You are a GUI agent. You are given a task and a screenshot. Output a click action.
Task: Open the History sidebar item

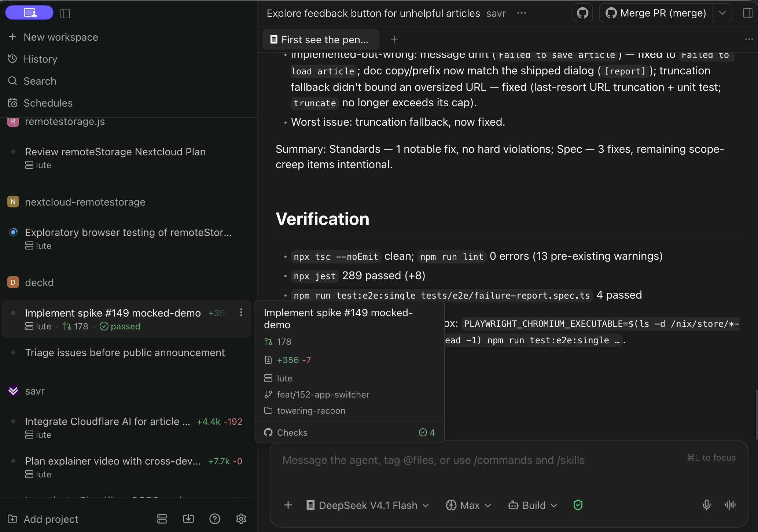(x=40, y=59)
